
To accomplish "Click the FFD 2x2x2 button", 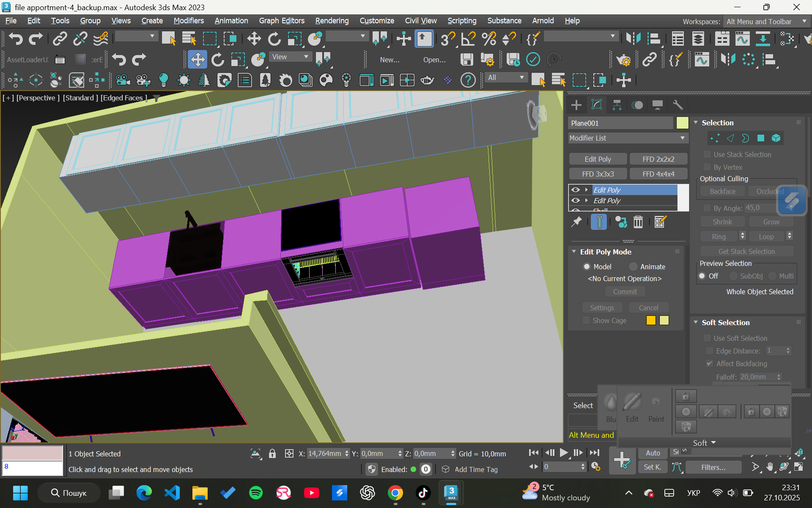I will pyautogui.click(x=658, y=159).
